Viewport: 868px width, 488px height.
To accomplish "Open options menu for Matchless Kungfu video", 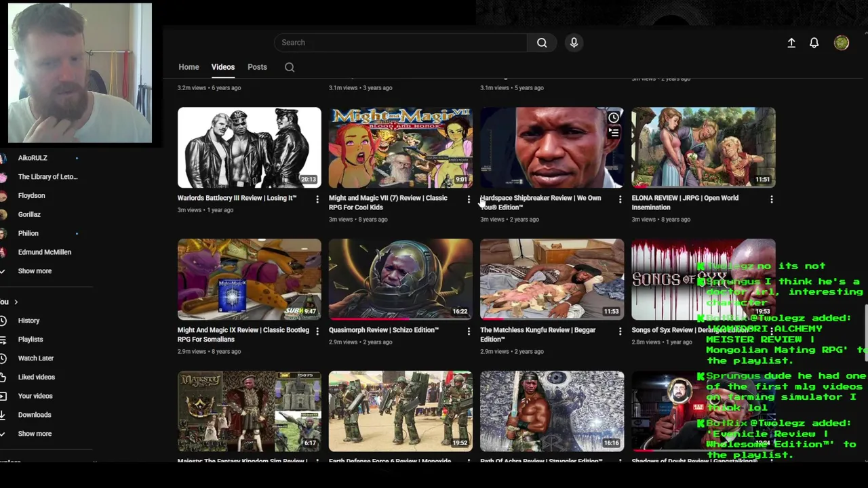I will (x=620, y=331).
